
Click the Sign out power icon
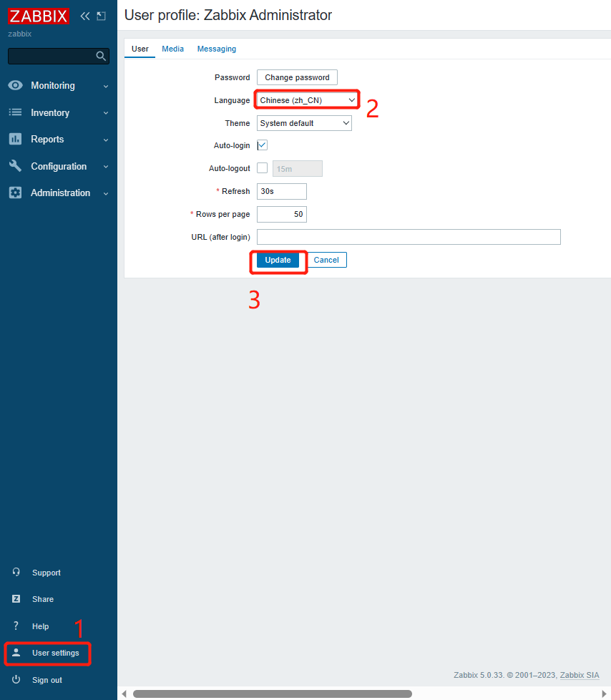pyautogui.click(x=16, y=679)
